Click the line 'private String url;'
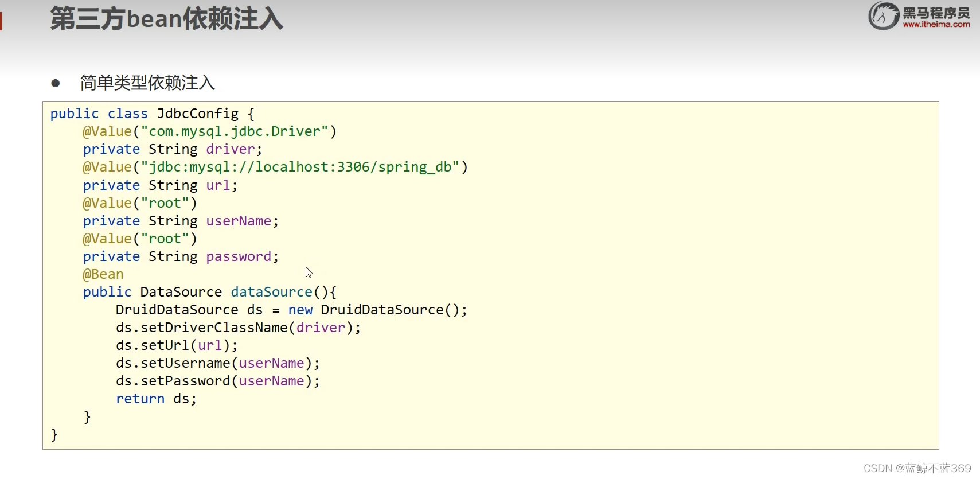Image resolution: width=980 pixels, height=479 pixels. click(x=160, y=185)
